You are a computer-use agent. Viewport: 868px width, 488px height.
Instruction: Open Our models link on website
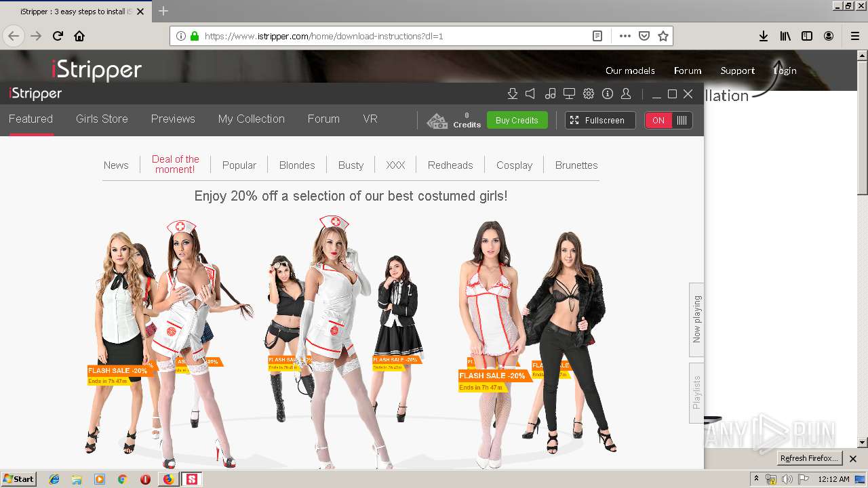(630, 70)
